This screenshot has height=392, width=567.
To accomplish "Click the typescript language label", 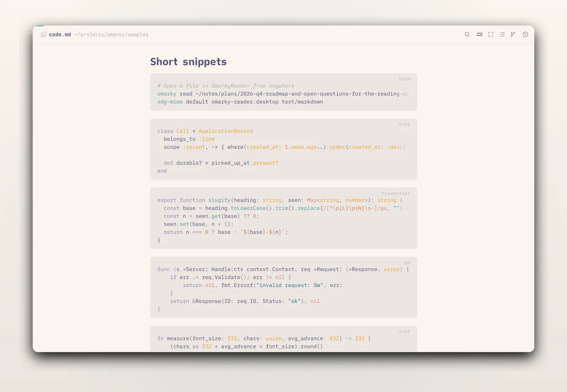I will pyautogui.click(x=396, y=193).
